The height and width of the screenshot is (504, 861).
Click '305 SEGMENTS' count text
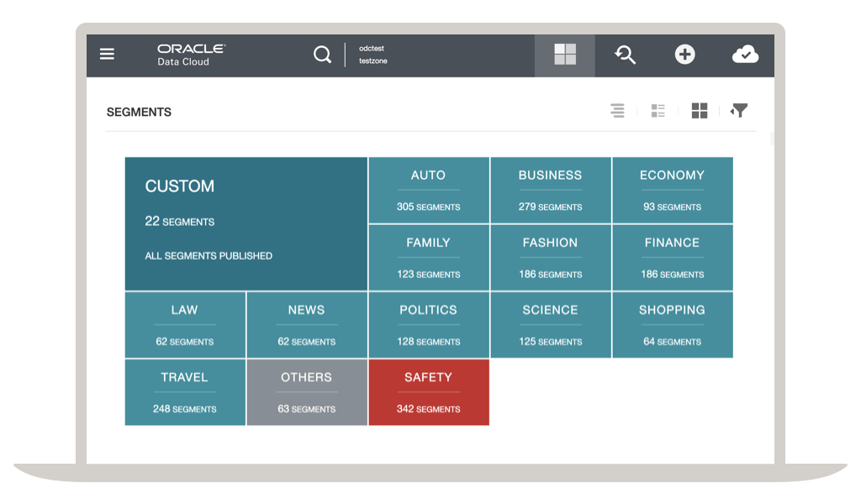428,207
